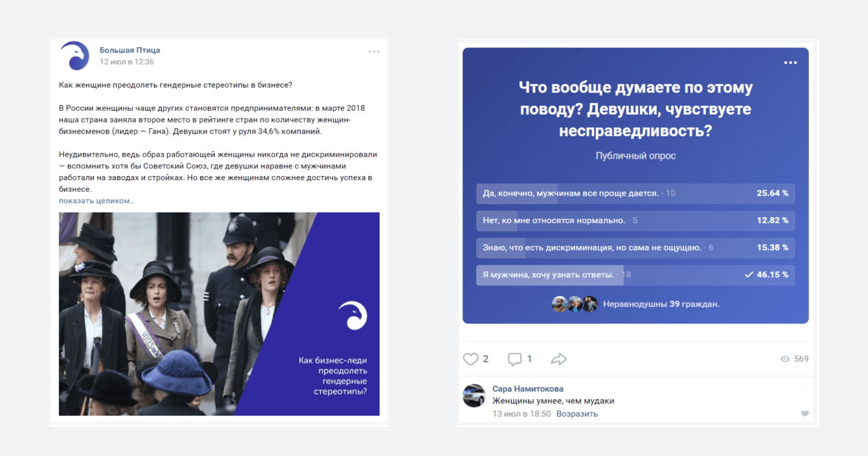
Task: Choose the answer Знаю, что есть дискриминация
Action: point(635,247)
